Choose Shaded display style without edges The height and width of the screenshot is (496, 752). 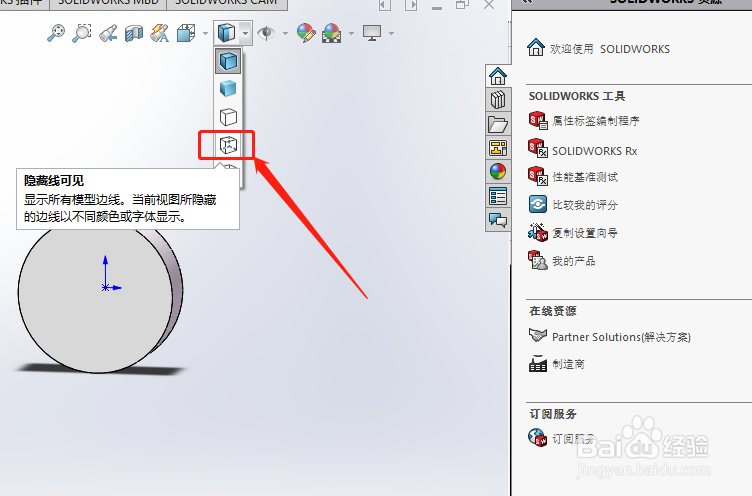click(x=228, y=89)
